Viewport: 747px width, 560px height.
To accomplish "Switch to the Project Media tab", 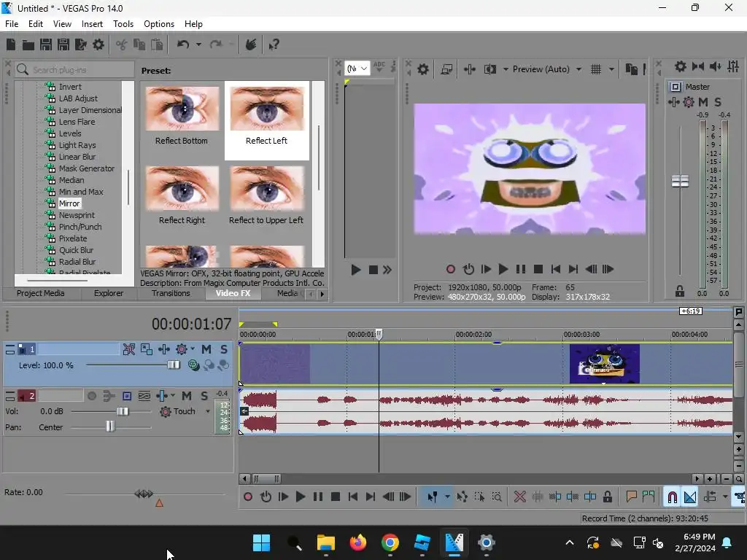I will (x=41, y=293).
